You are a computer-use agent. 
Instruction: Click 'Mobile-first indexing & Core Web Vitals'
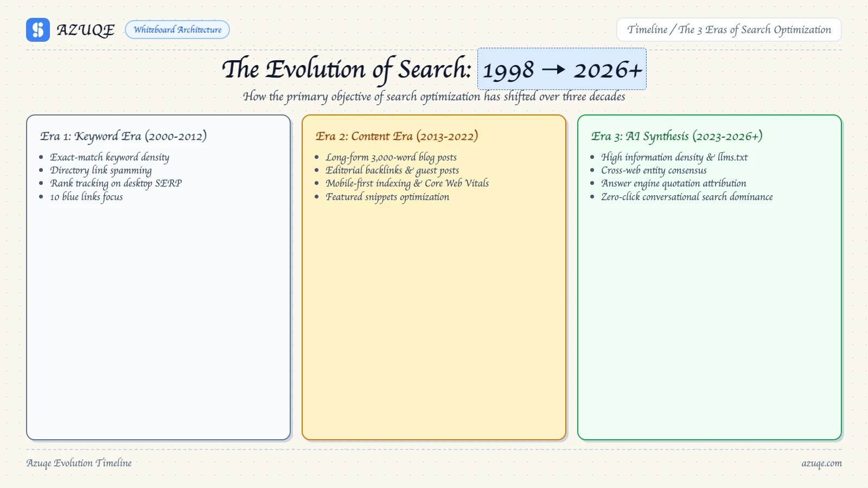407,183
